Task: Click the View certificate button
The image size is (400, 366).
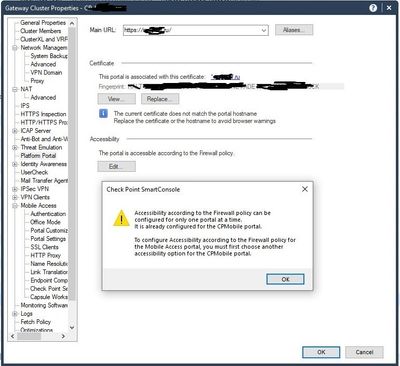Action: click(x=117, y=99)
